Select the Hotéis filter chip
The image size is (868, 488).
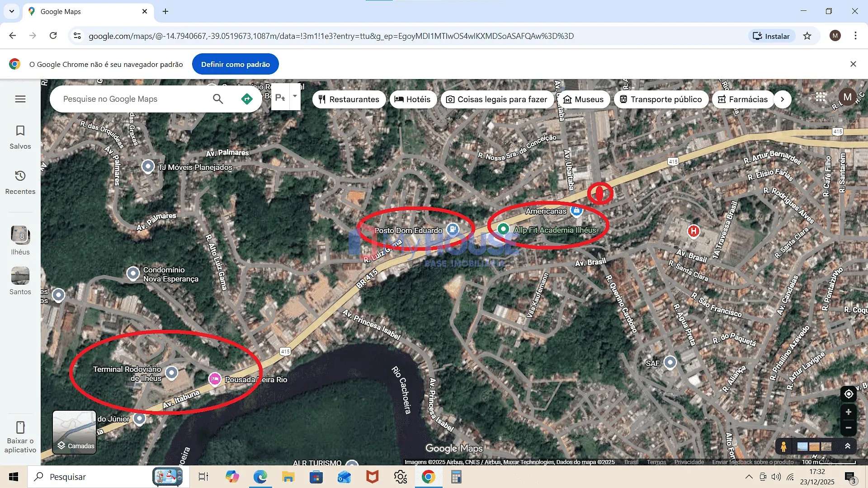[x=412, y=99]
